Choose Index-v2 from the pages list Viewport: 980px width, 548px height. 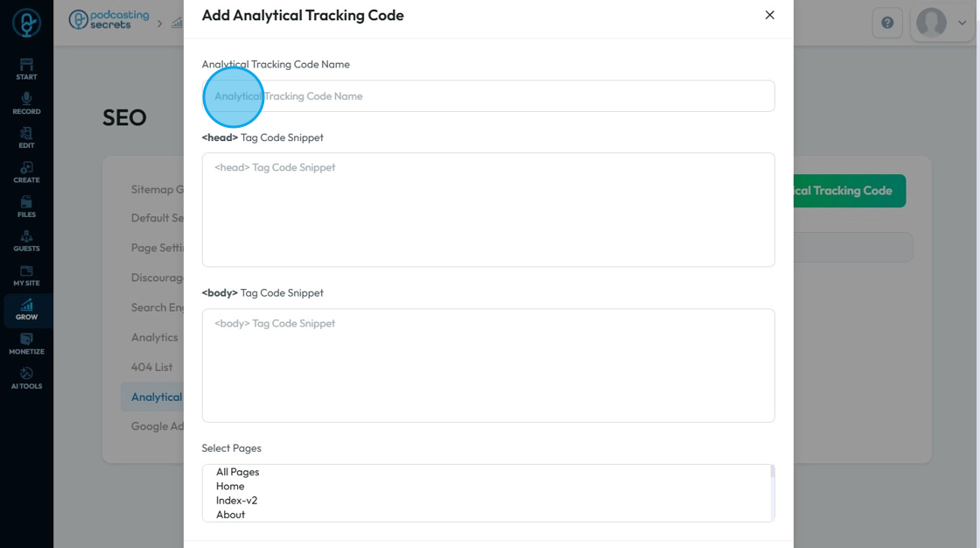tap(236, 501)
